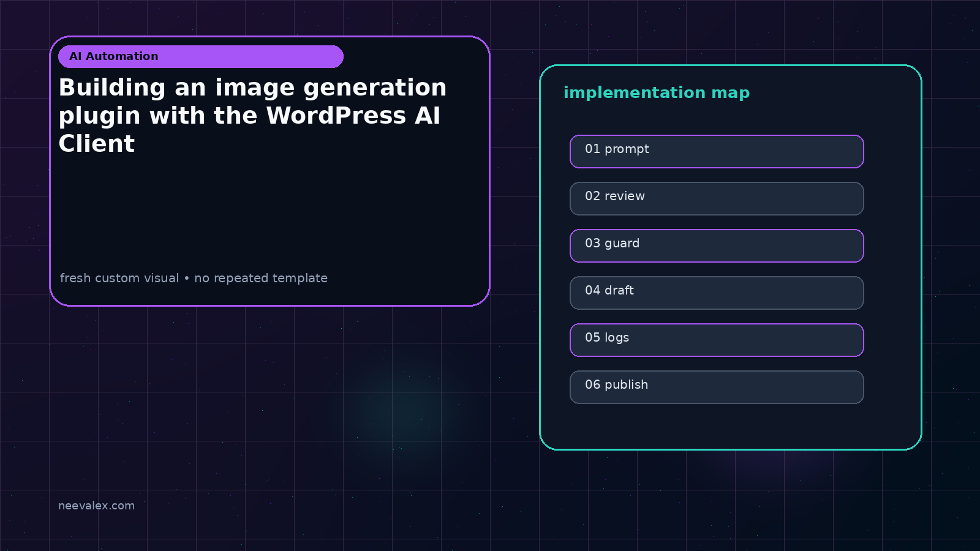The width and height of the screenshot is (980, 551).
Task: Click the Building an image generation title
Action: pos(252,116)
